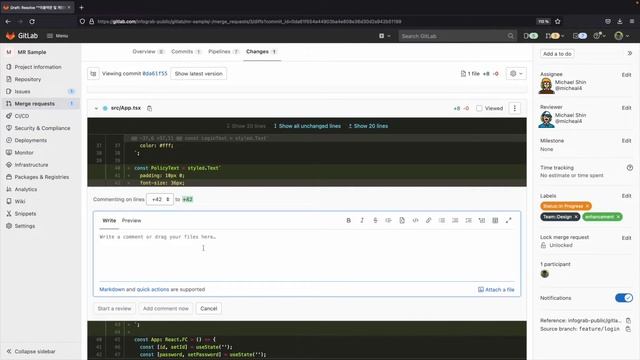The width and height of the screenshot is (640, 360).
Task: Click Add comment now button
Action: click(x=166, y=309)
